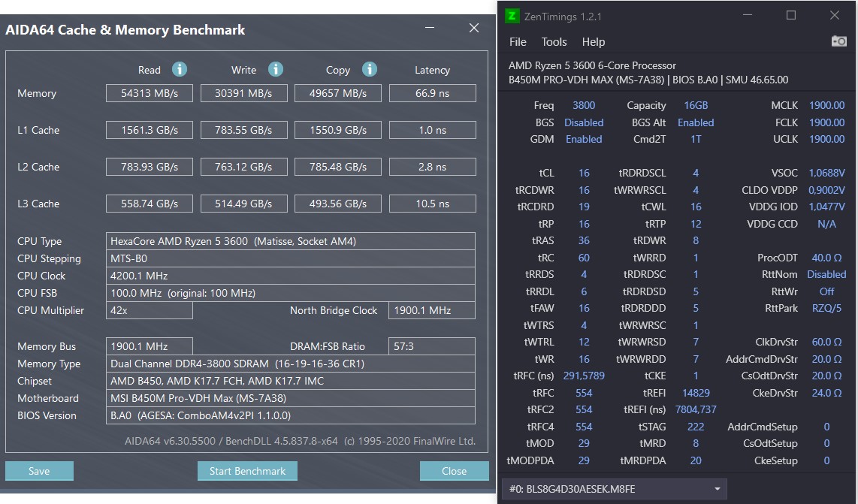
Task: Click VSOC value 1,0688V
Action: click(x=826, y=173)
